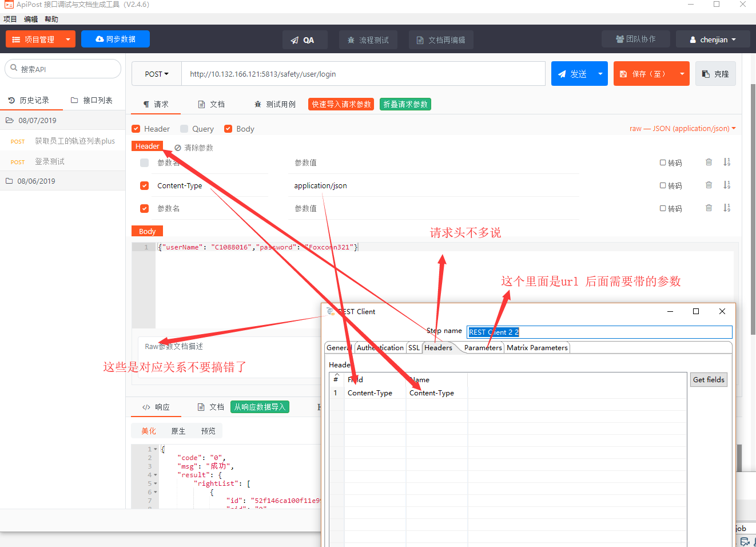Delete the first header placeholder row
Viewport: 756px width, 547px height.
[x=709, y=162]
